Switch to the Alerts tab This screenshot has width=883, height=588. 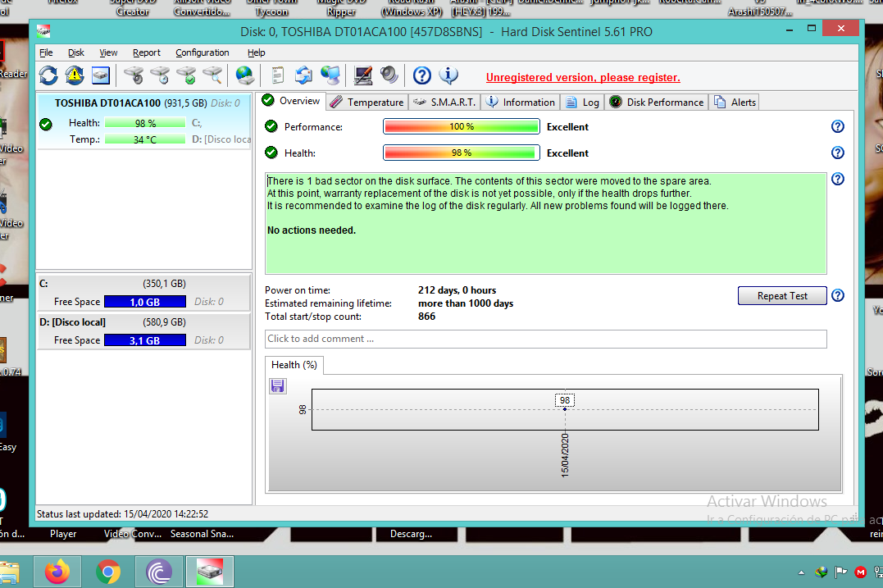point(735,103)
